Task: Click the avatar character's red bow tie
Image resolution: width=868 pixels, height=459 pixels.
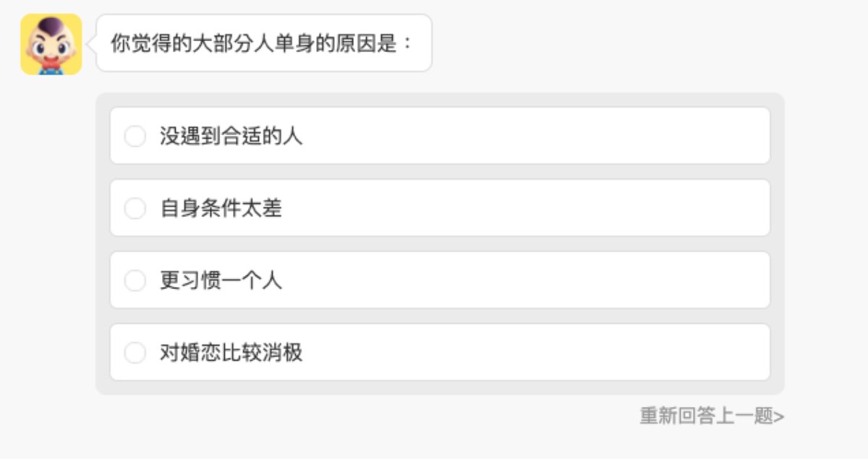Action: click(51, 64)
